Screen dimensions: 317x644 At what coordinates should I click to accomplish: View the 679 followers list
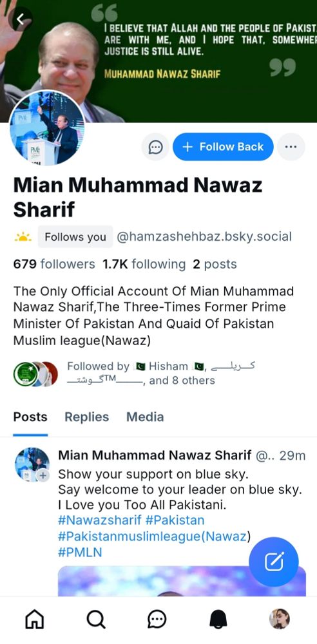[x=54, y=264]
